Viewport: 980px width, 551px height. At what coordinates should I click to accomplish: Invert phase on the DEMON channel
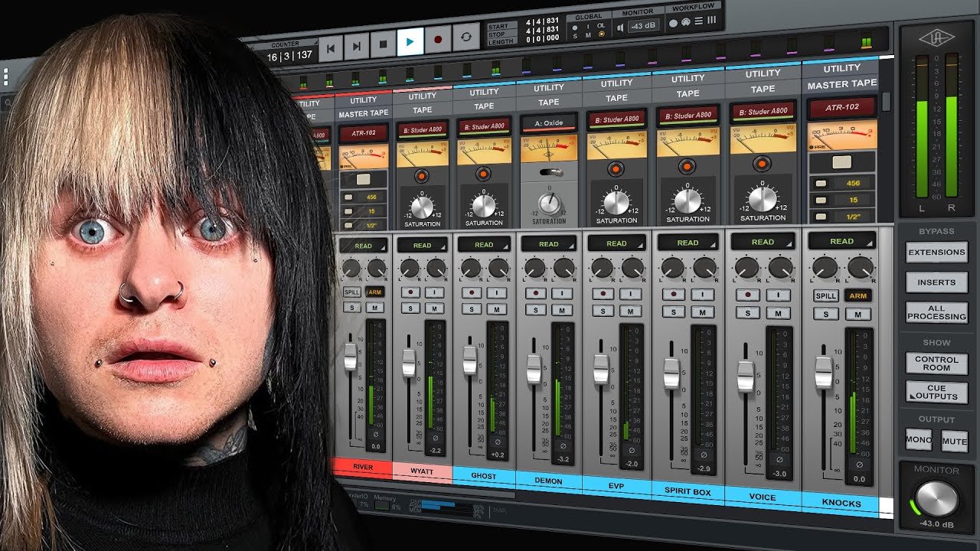pyautogui.click(x=563, y=445)
